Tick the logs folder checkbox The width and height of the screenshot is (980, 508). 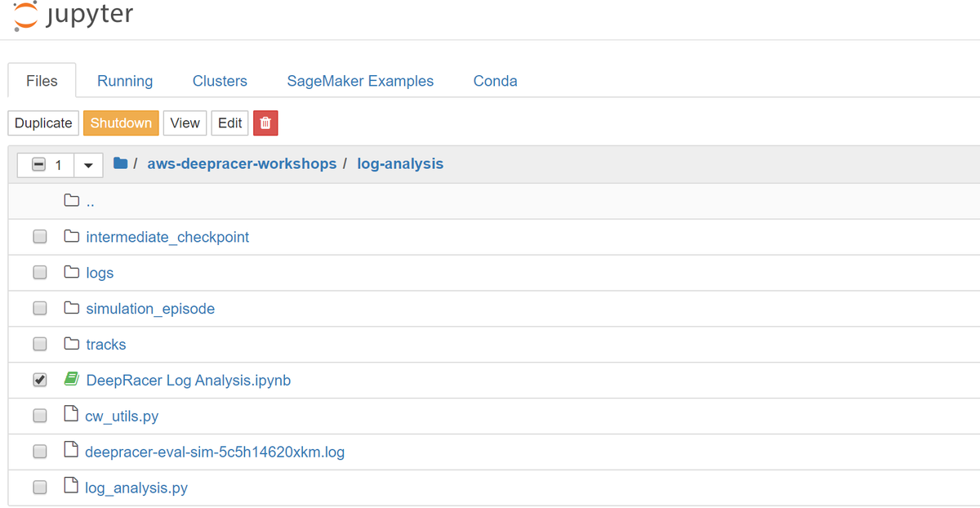coord(39,273)
